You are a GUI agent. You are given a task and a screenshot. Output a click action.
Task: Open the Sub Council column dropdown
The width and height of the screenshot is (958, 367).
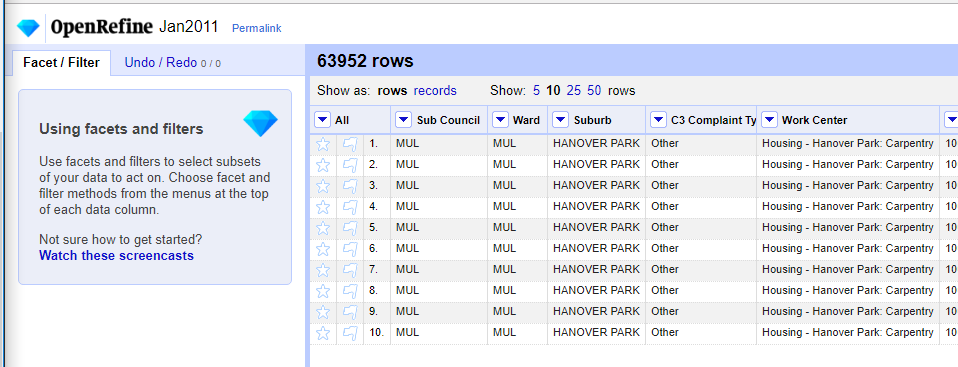tap(403, 120)
